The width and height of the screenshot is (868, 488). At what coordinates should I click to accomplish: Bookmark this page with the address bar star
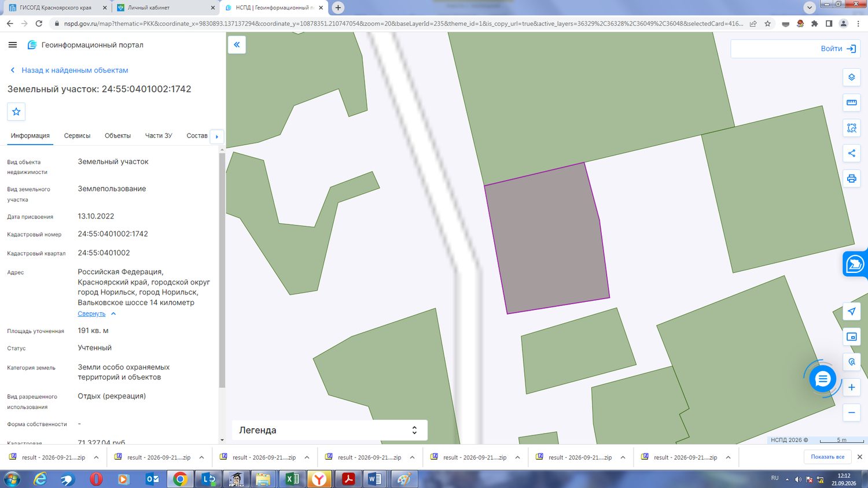click(767, 24)
